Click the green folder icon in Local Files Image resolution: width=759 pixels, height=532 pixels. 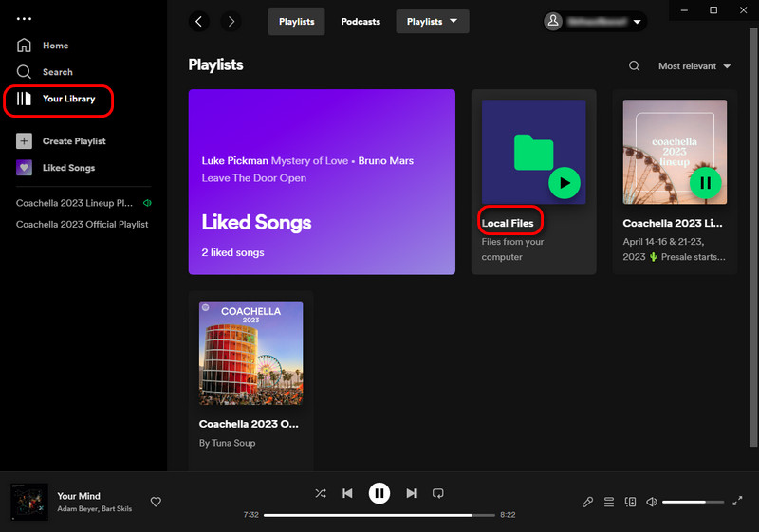coord(533,153)
